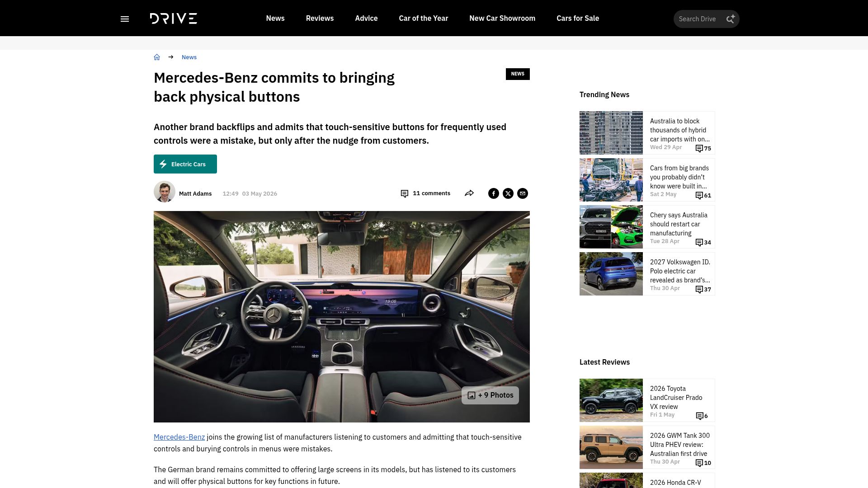Image resolution: width=868 pixels, height=488 pixels.
Task: Click comment count icon showing 75
Action: point(699,148)
